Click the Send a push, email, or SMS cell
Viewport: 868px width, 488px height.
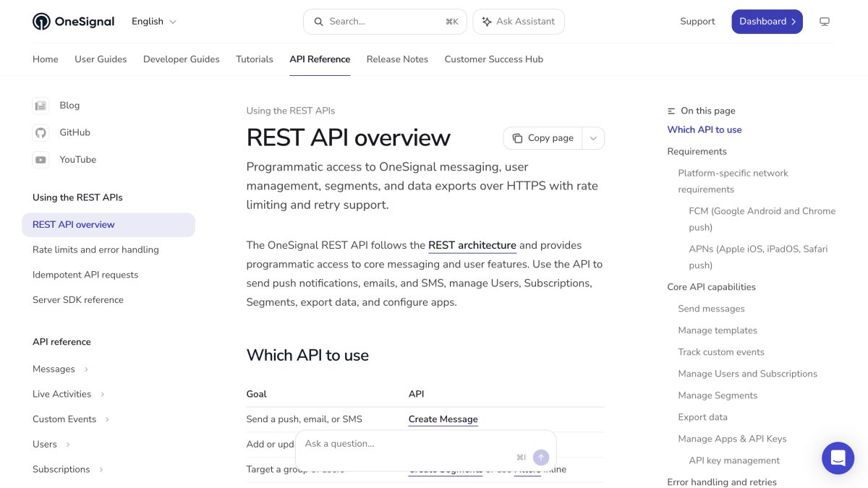tap(305, 419)
